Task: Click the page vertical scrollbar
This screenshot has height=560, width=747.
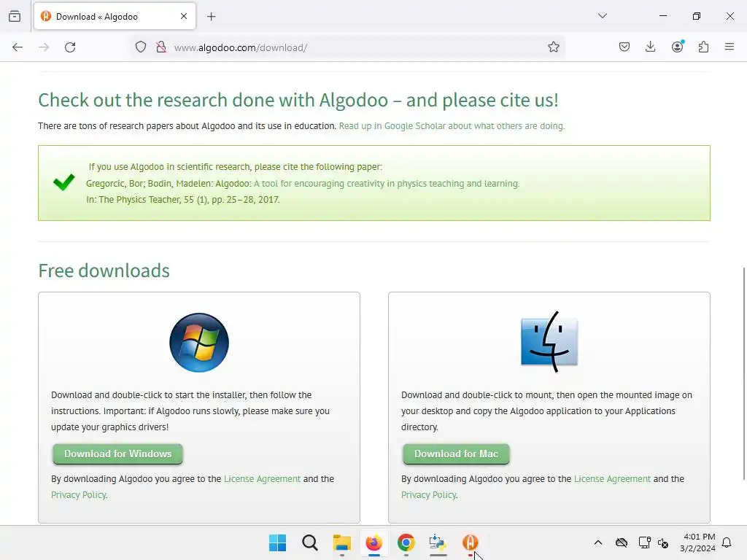Action: point(743,373)
